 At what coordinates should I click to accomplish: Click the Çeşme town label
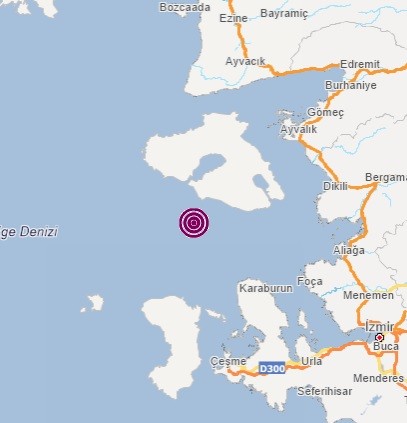228,361
